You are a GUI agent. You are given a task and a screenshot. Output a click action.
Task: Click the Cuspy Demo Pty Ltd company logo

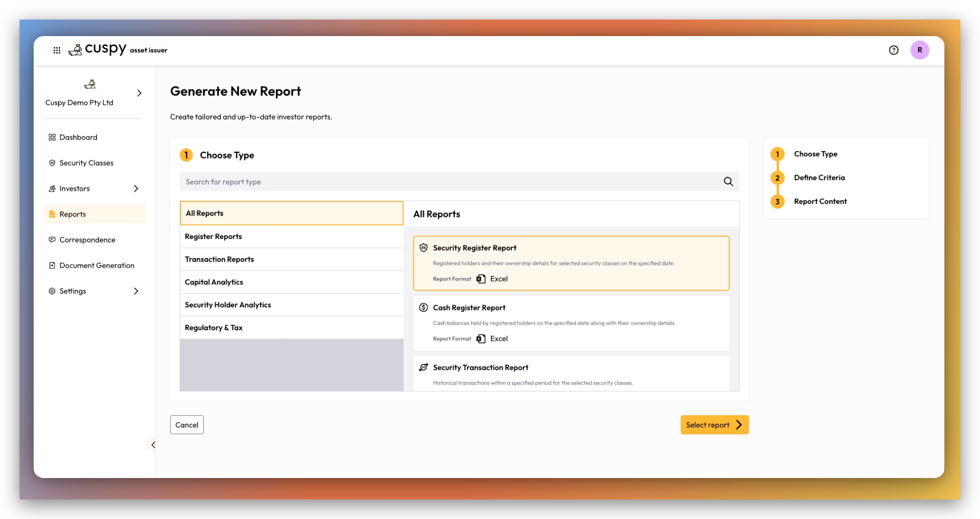[x=90, y=84]
